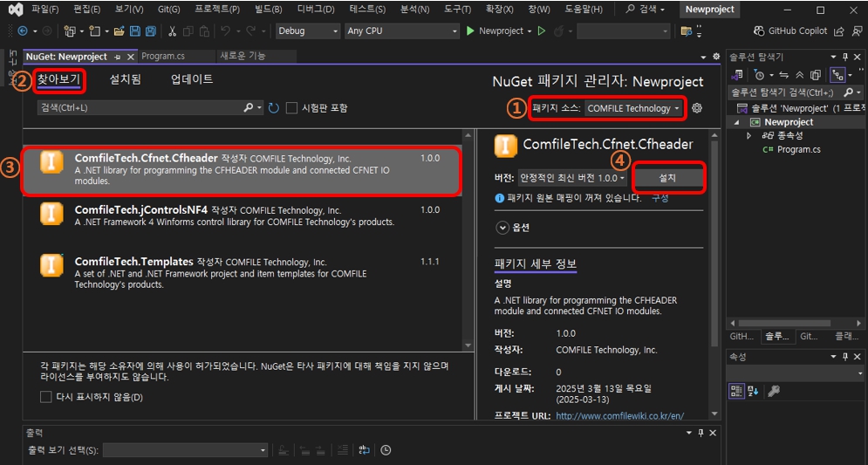This screenshot has width=868, height=465.
Task: Click Collapse All in Solution Explorer toolbar
Action: pyautogui.click(x=800, y=75)
